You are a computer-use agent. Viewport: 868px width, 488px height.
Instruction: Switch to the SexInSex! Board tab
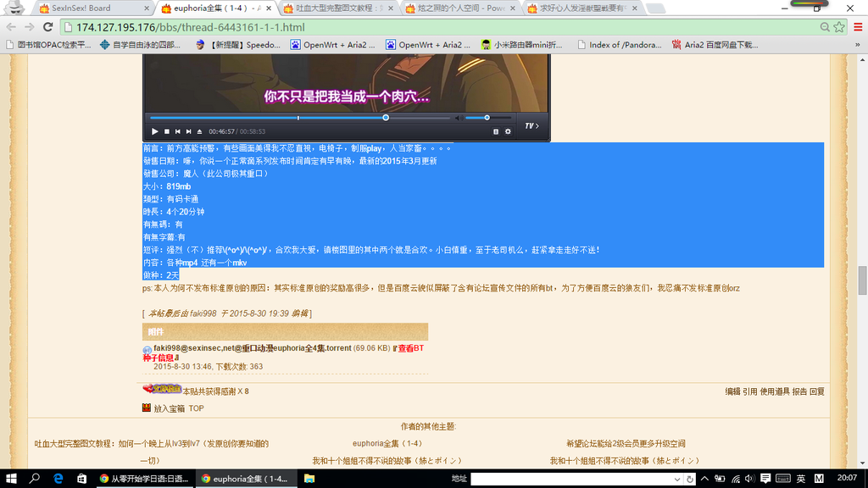(x=92, y=8)
